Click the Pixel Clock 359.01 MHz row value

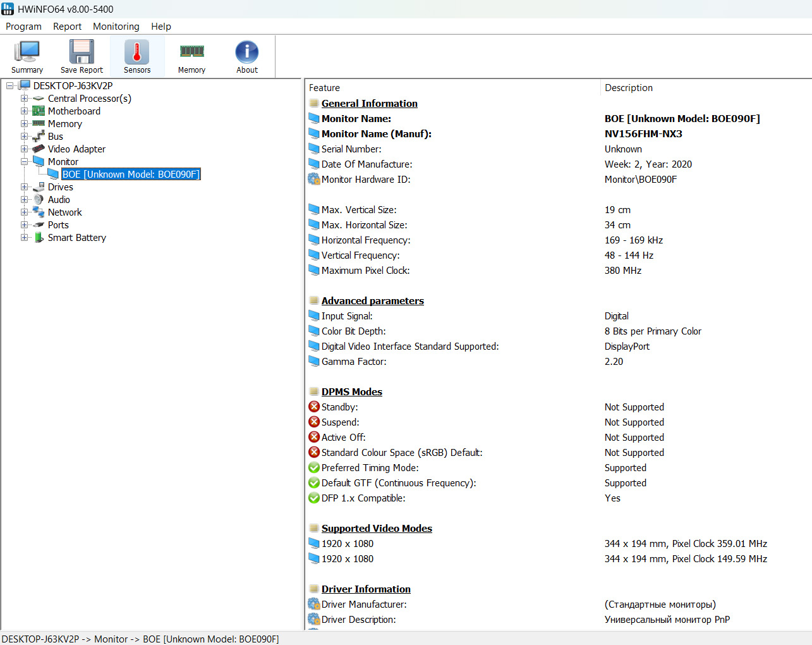pos(686,543)
